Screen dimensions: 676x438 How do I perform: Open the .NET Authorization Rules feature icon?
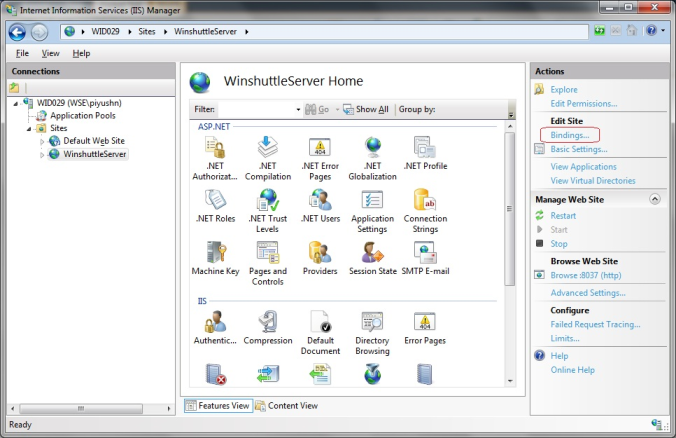pos(215,158)
